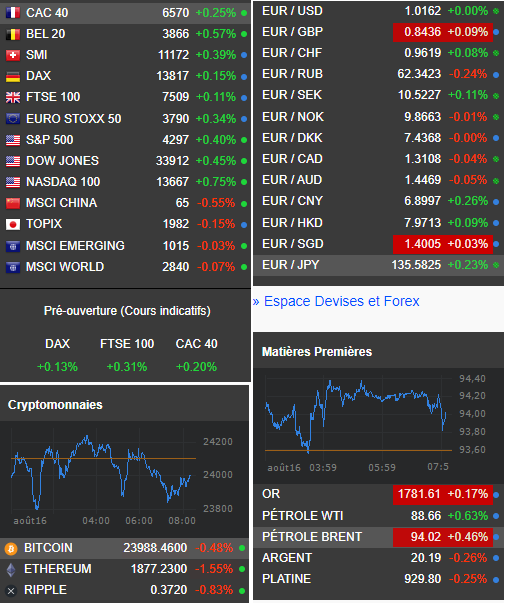
Task: Click the pre-opening CAC 40 +0.20% value
Action: [x=196, y=367]
